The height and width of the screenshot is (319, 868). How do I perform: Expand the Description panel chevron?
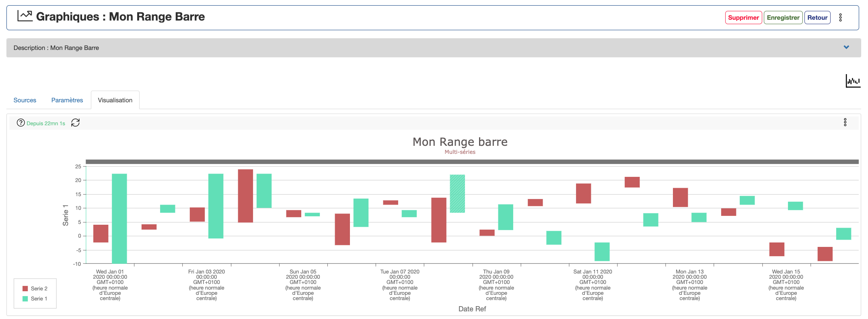tap(846, 48)
